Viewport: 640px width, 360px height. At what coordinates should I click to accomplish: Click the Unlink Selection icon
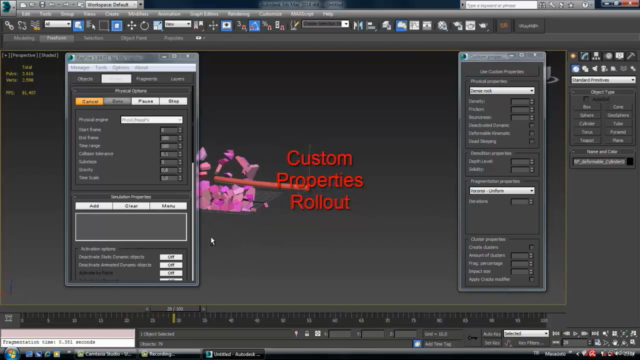click(22, 26)
